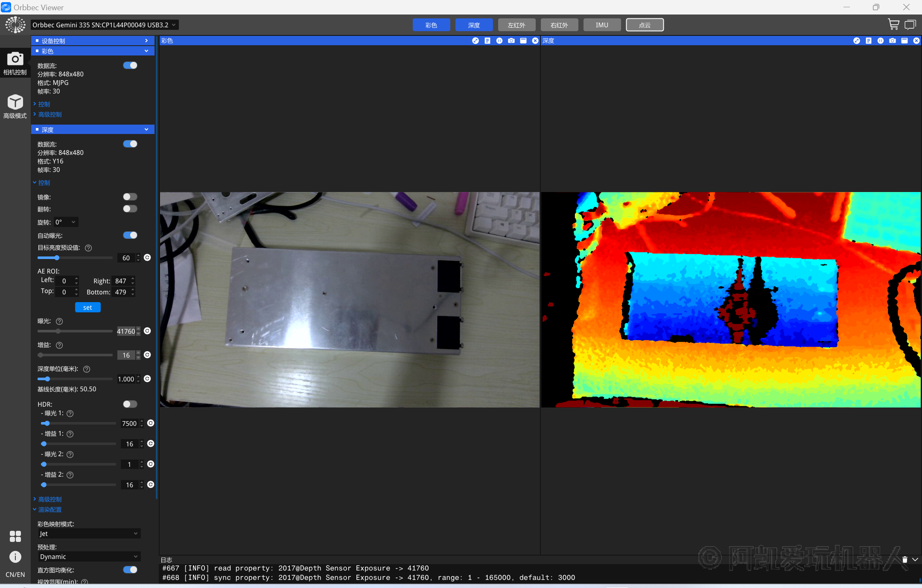Expand the 高级控制 section under 彩色

point(50,114)
